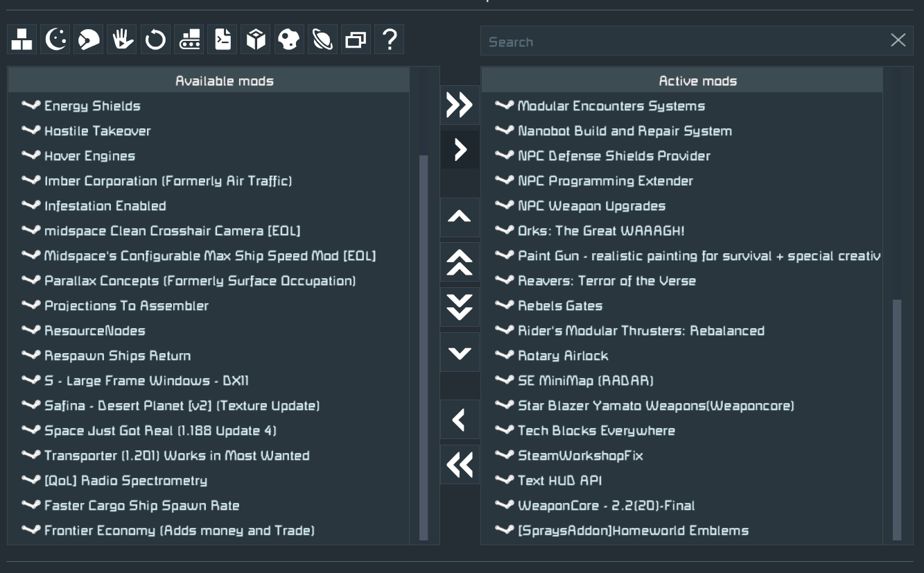Click the script file filter icon
The image size is (924, 573).
(222, 40)
